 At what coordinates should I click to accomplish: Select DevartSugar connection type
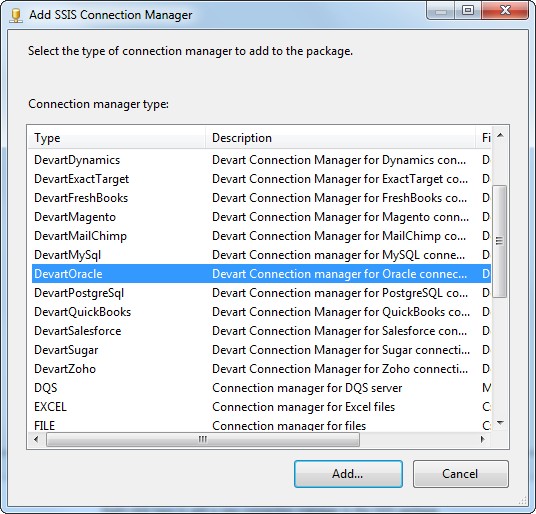(262, 350)
